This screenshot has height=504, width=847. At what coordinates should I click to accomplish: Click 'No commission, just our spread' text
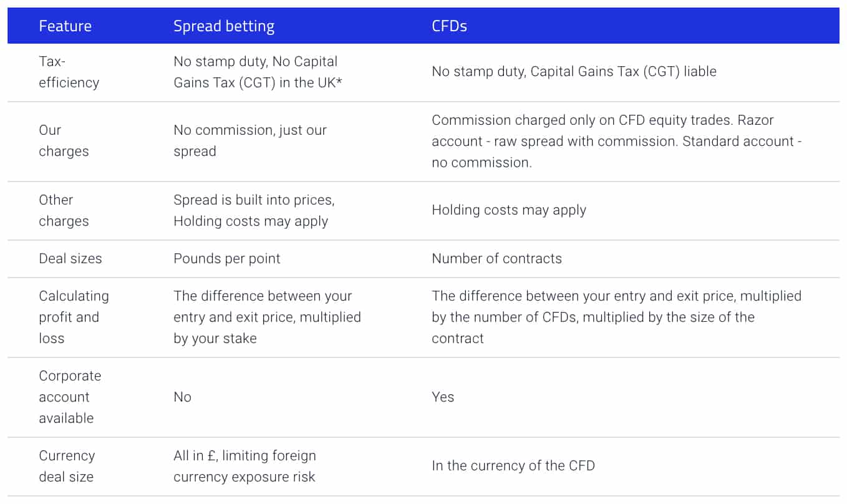249,140
